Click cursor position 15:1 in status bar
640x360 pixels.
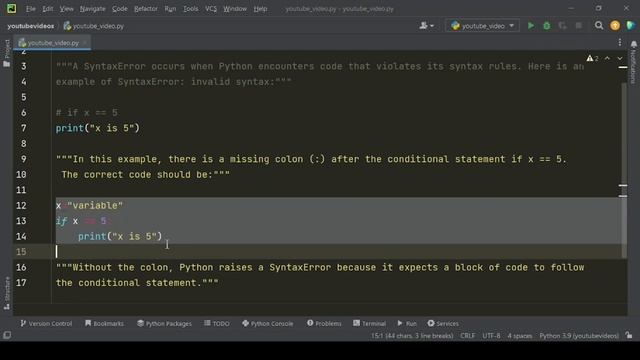412,336
